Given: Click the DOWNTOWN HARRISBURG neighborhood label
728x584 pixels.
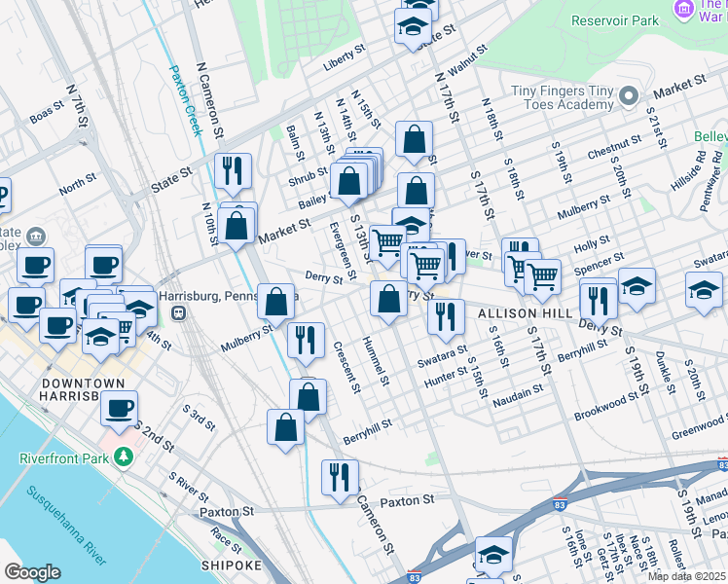Looking at the screenshot, I should point(83,389).
